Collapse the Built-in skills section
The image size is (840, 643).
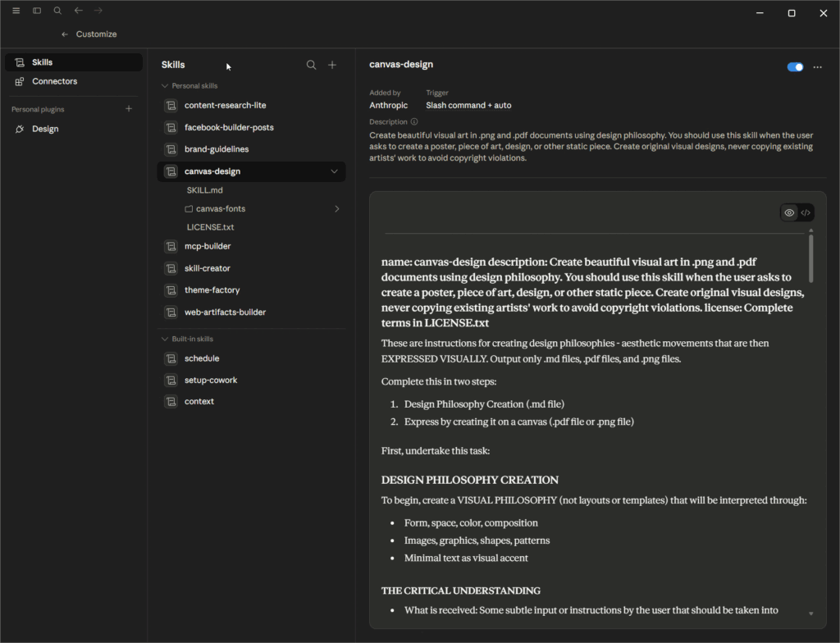coord(164,340)
